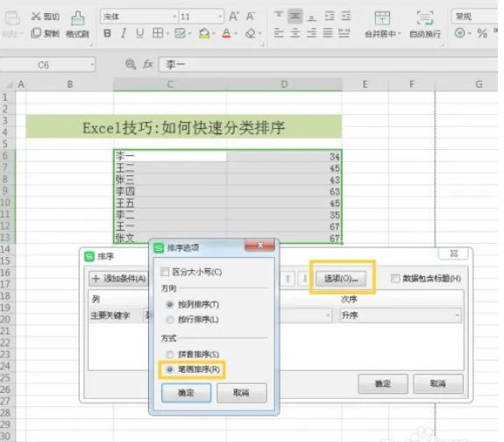Screen dimensions: 504x442
Task: Open the font name dropdown showing 宋体
Action: pyautogui.click(x=174, y=17)
